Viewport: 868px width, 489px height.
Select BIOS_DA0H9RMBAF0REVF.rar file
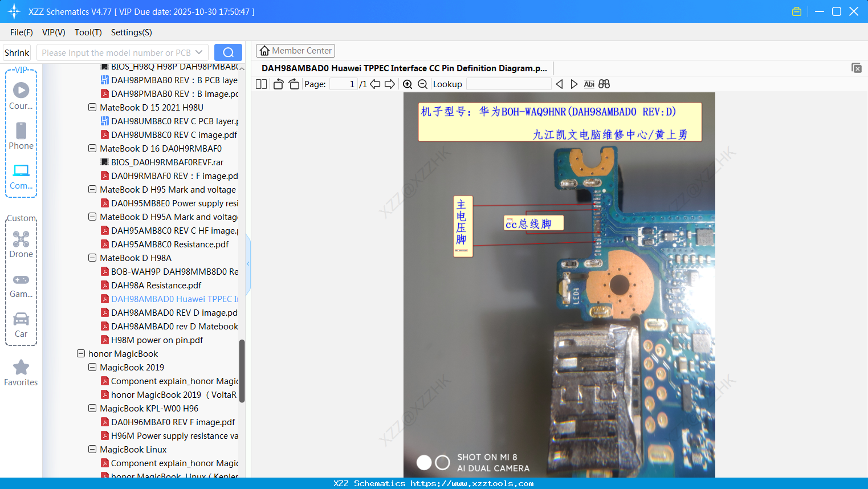[162, 162]
